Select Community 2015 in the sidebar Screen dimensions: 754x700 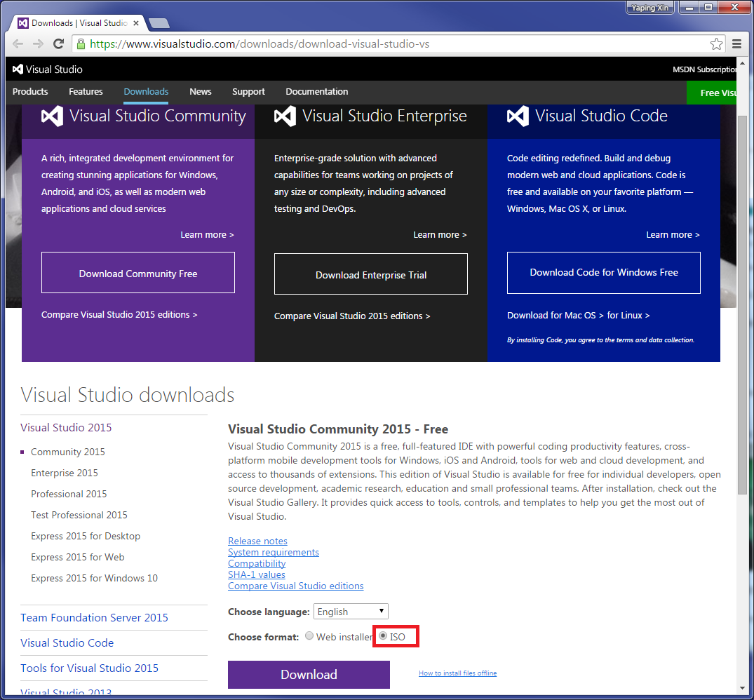point(68,452)
